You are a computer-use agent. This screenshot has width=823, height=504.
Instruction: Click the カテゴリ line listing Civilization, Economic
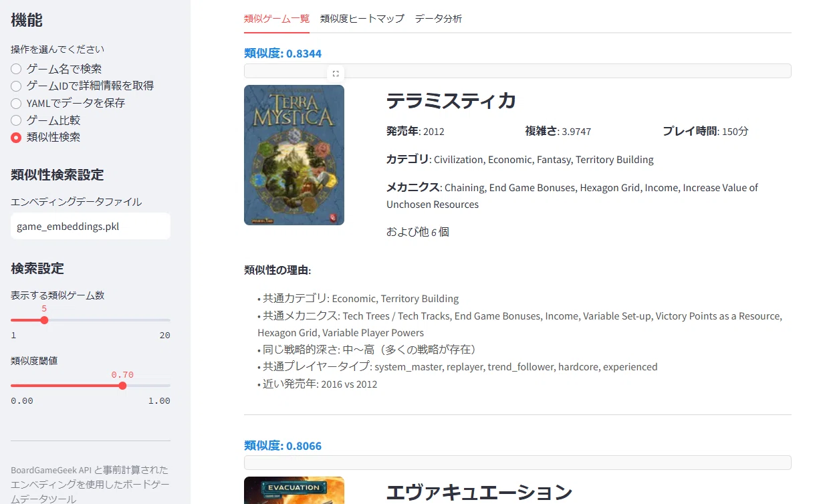(x=520, y=160)
